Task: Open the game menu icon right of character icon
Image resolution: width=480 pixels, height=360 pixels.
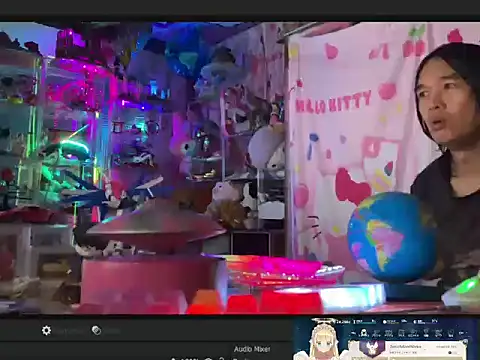Action: [376, 333]
